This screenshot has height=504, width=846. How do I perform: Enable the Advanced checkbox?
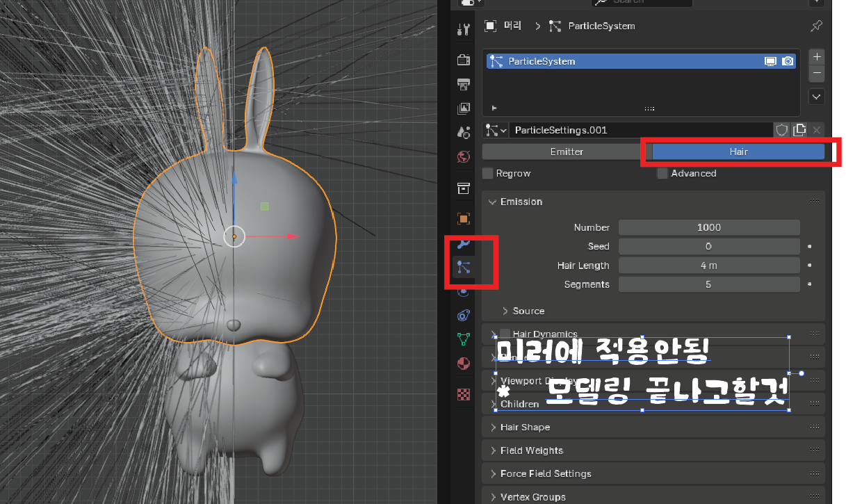tap(662, 173)
